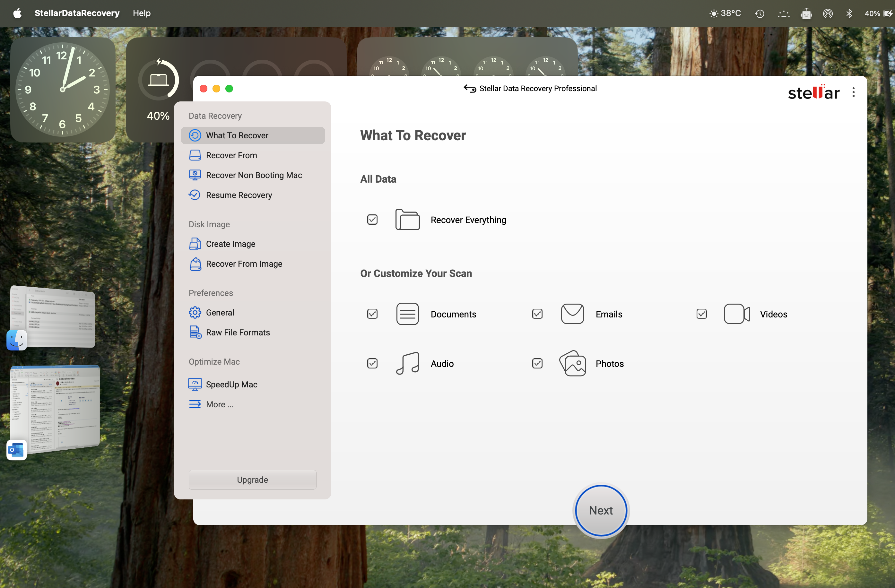
Task: Open Raw File Formats settings
Action: tap(237, 332)
